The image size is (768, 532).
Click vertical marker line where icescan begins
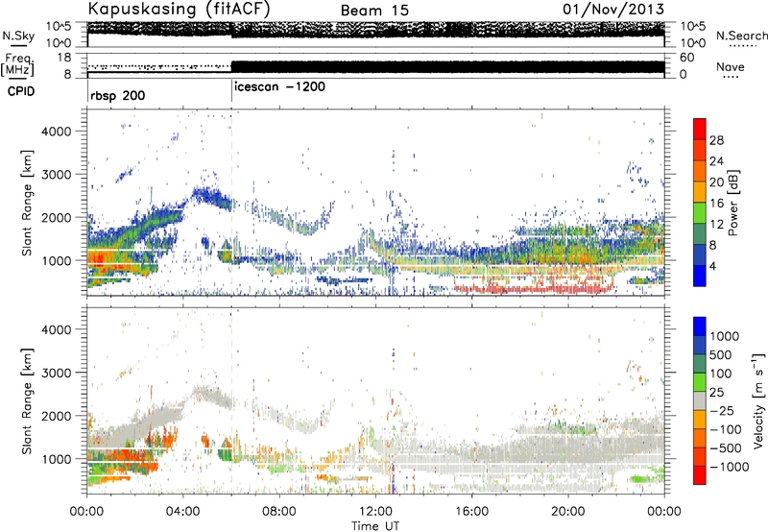click(x=231, y=91)
